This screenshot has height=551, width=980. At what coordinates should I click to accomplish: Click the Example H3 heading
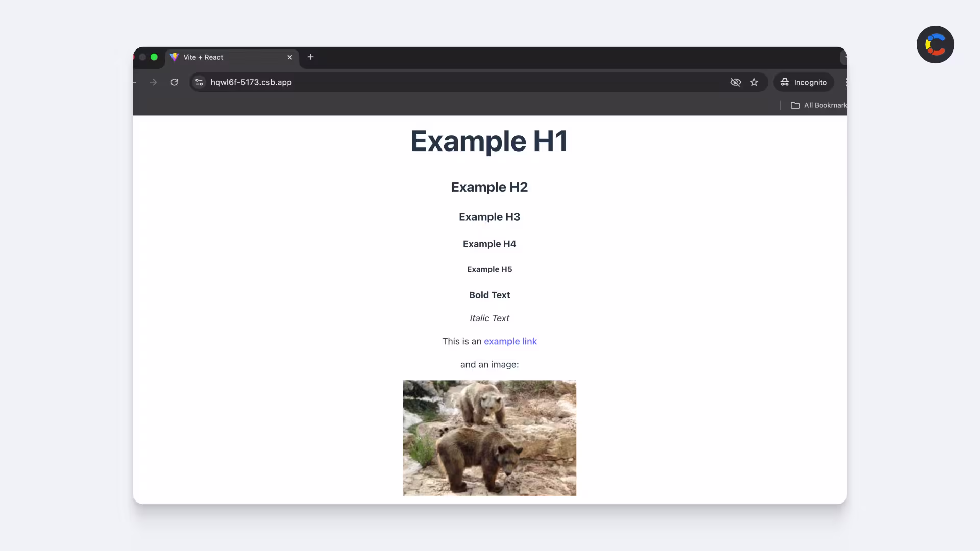489,217
